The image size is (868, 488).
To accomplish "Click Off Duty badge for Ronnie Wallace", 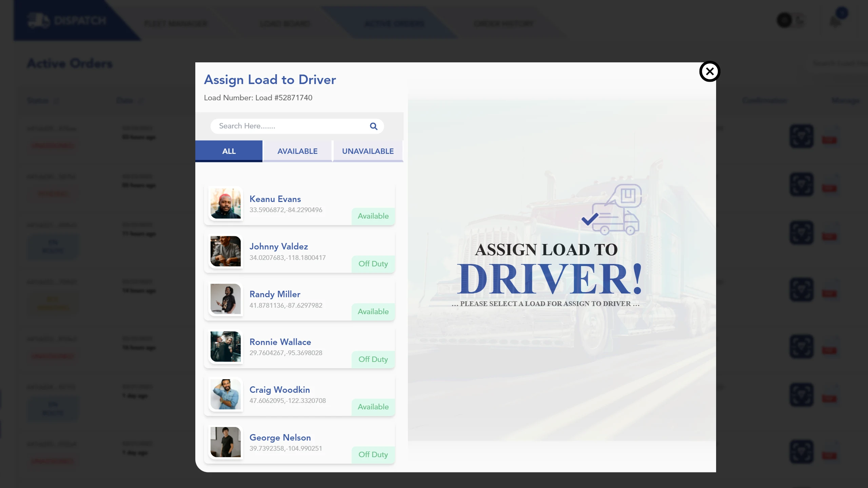I will (x=373, y=360).
